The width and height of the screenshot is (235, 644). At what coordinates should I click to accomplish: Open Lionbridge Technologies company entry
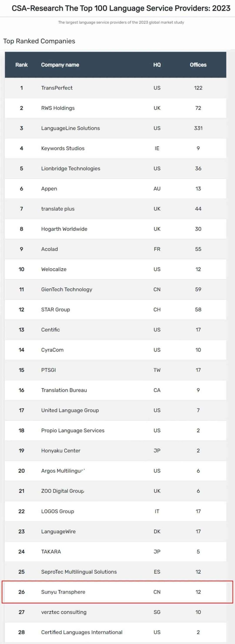pos(70,168)
